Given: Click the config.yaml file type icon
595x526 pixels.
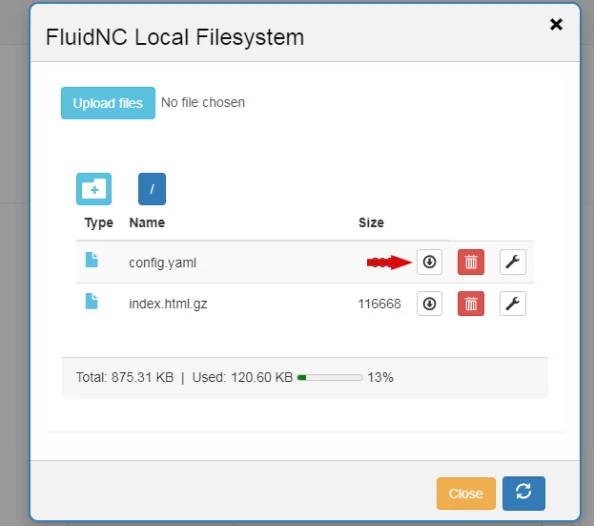Looking at the screenshot, I should [x=91, y=260].
